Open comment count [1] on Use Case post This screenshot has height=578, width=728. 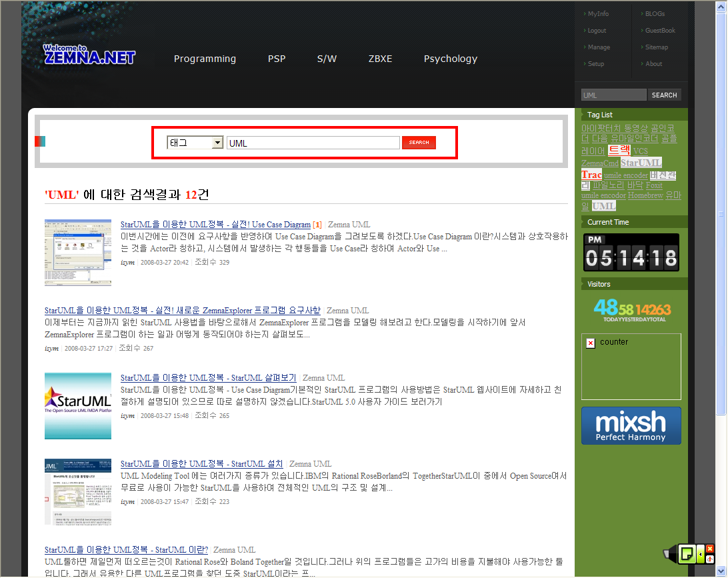[x=317, y=225]
